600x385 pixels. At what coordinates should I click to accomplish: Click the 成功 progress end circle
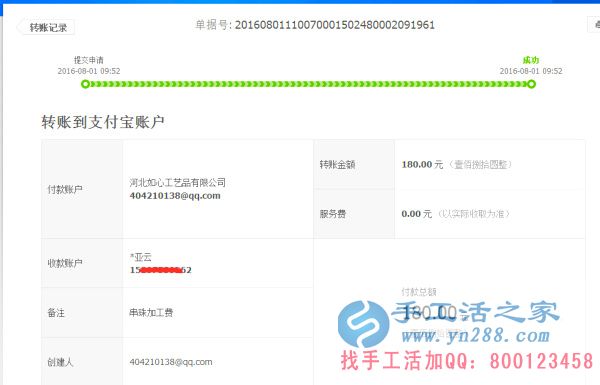tap(531, 84)
